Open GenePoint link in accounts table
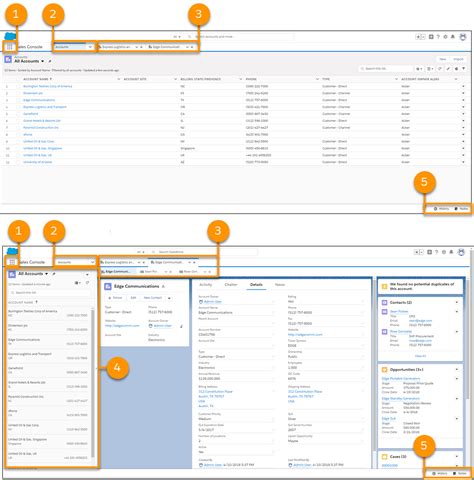 click(x=31, y=114)
